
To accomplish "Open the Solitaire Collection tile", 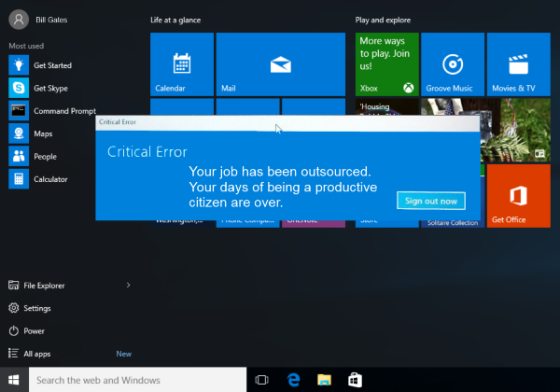I will 453,223.
